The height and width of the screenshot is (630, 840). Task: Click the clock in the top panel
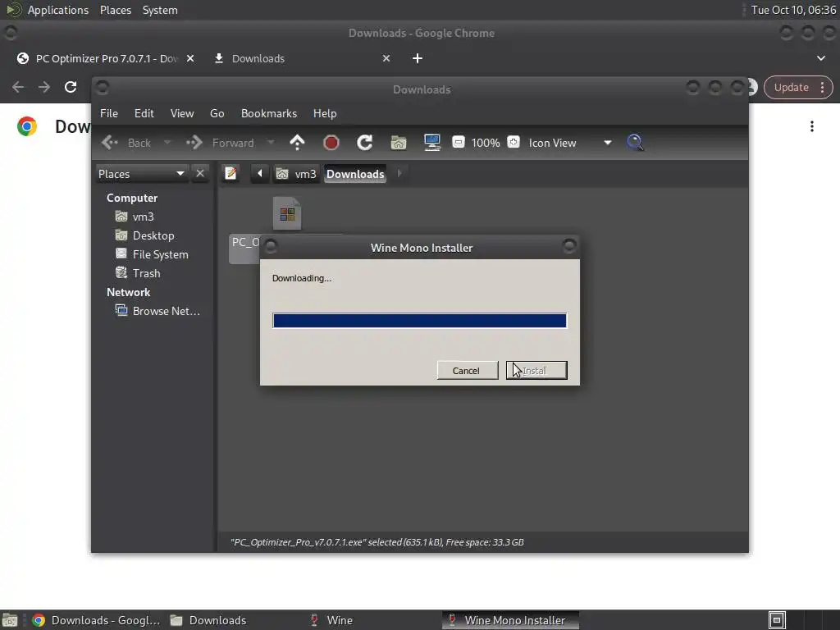[x=793, y=10]
